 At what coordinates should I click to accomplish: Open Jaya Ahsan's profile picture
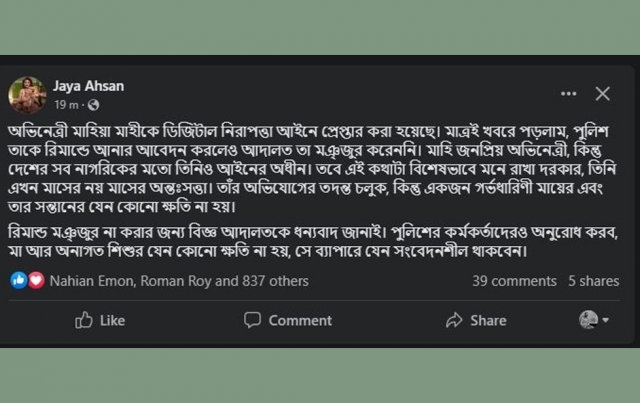pyautogui.click(x=27, y=93)
